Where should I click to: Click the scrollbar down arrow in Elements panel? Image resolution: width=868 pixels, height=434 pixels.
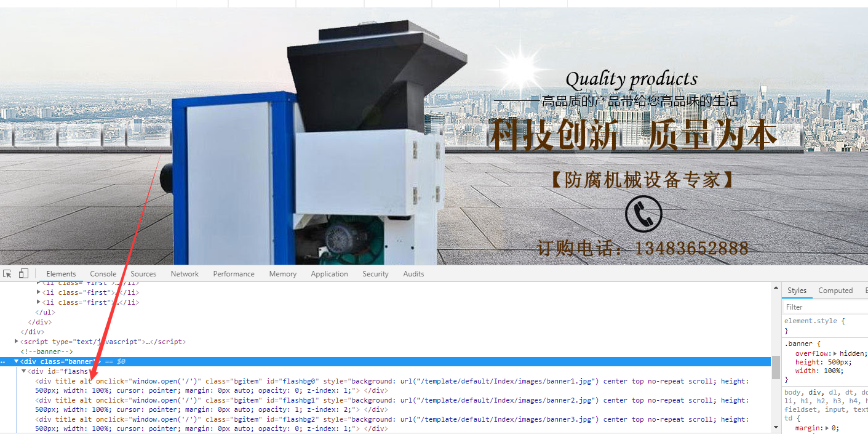(x=776, y=427)
